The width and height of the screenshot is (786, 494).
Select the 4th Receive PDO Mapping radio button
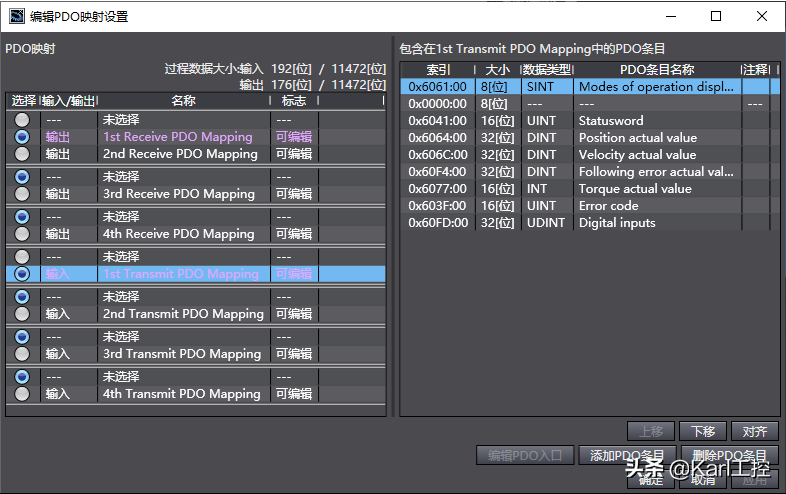coord(22,234)
